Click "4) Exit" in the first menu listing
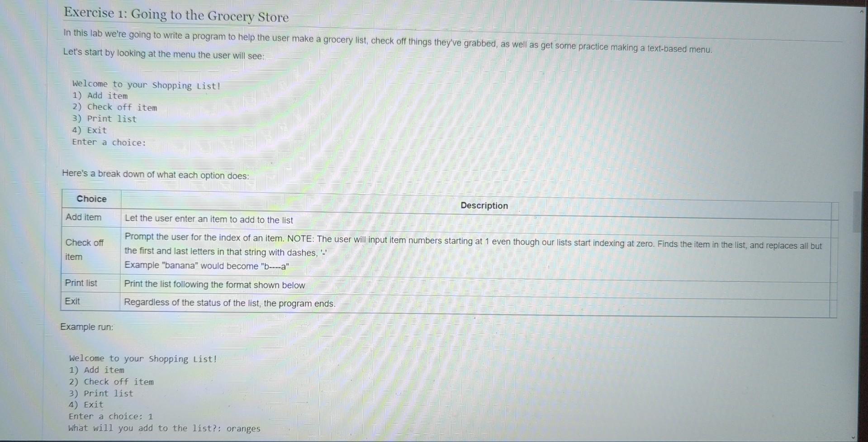868x442 pixels. 90,130
